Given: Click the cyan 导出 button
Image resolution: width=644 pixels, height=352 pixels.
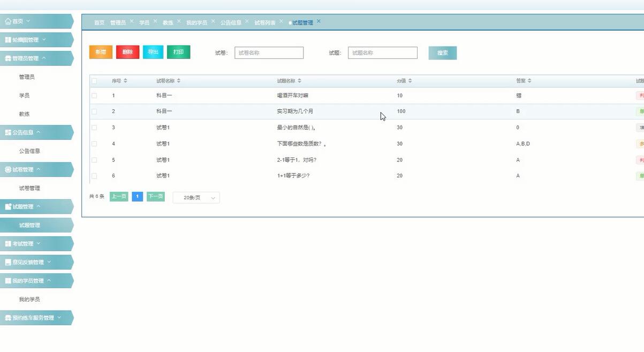Looking at the screenshot, I should (x=153, y=52).
